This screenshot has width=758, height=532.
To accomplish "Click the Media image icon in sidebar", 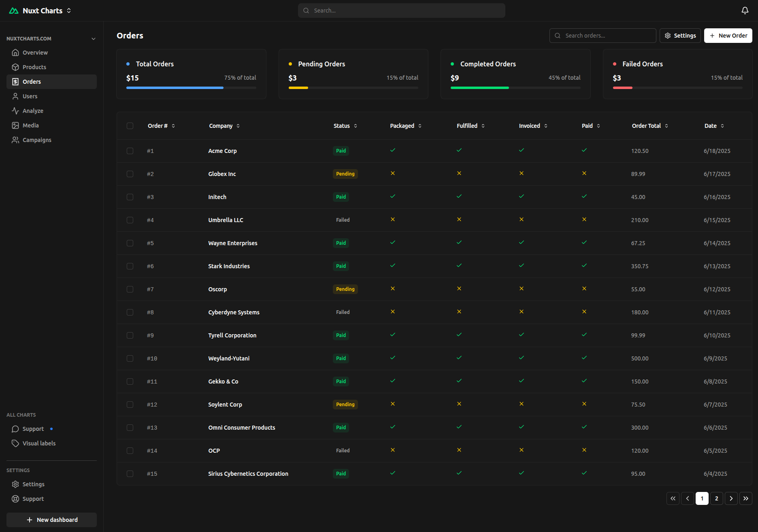I will (15, 125).
